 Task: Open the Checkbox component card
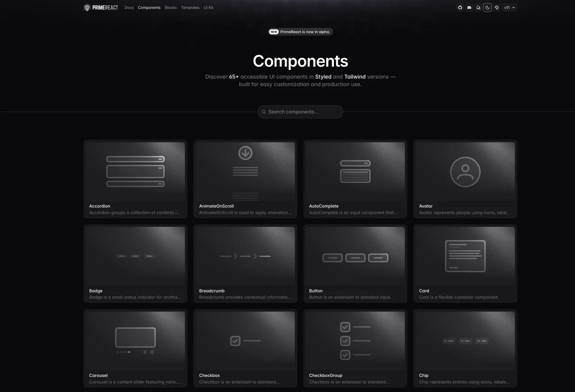click(x=245, y=348)
